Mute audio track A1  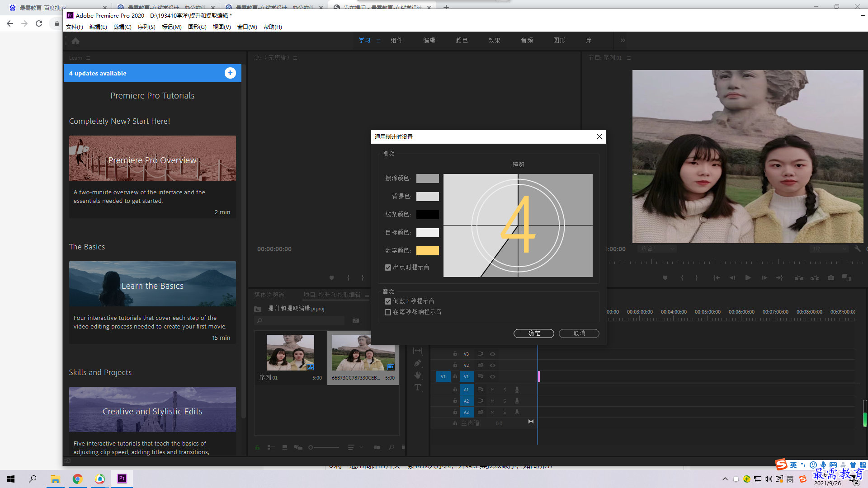tap(492, 389)
